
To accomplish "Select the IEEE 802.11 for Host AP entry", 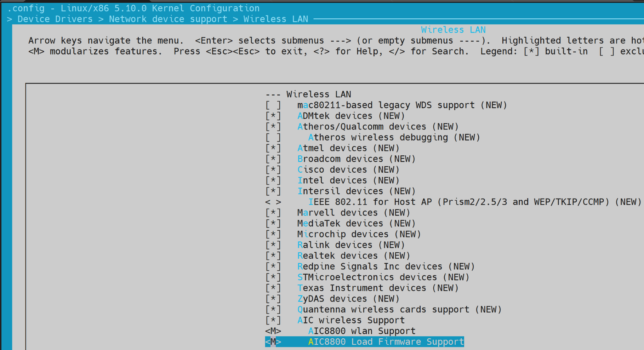I will (x=475, y=202).
